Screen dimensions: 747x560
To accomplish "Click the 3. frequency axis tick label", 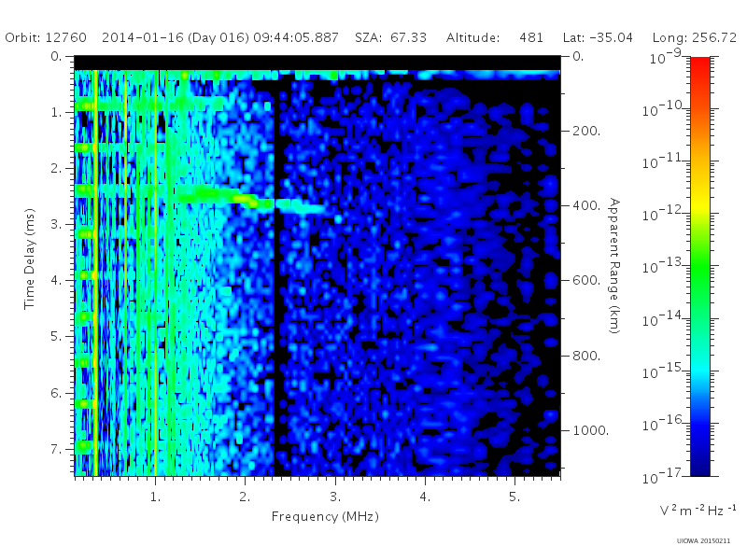I will pos(335,497).
